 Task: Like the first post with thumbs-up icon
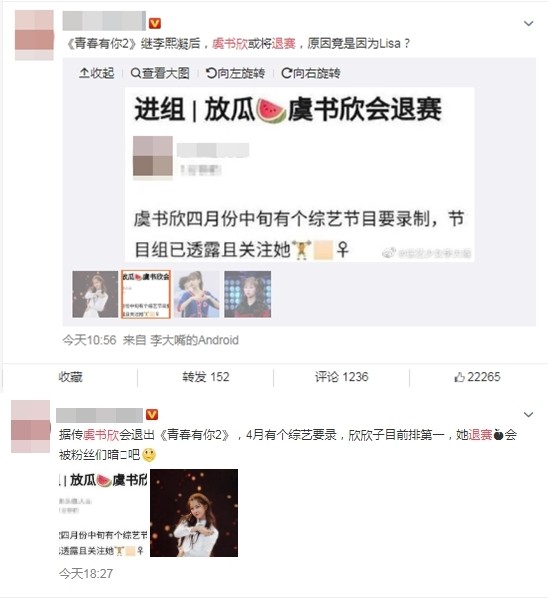coord(477,377)
